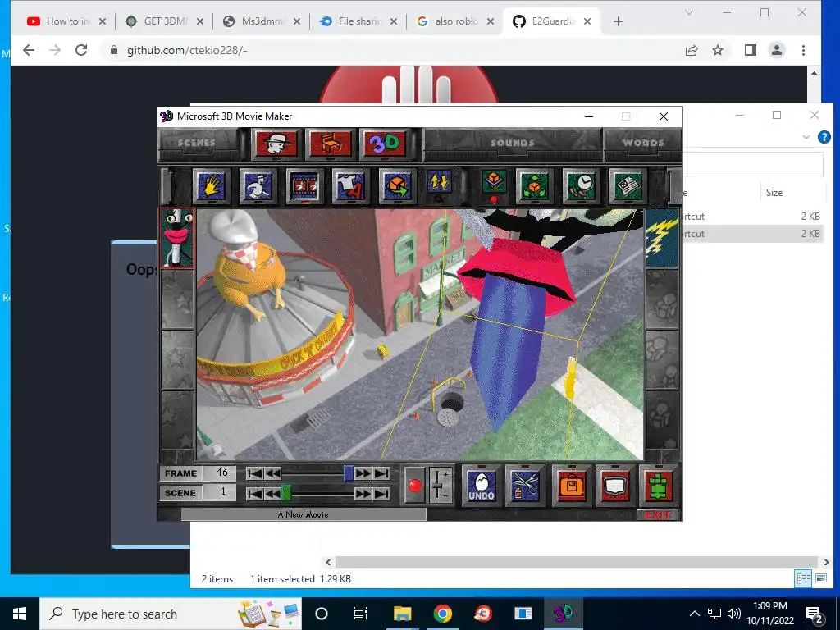Click the share page icon in Chrome
The width and height of the screenshot is (840, 630).
[x=692, y=50]
